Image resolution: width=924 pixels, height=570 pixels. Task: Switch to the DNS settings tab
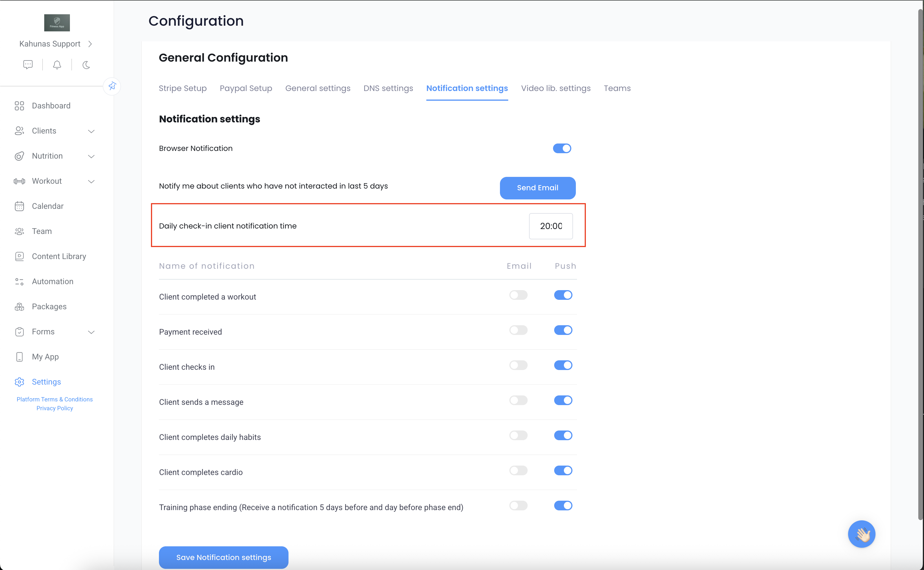(x=388, y=88)
